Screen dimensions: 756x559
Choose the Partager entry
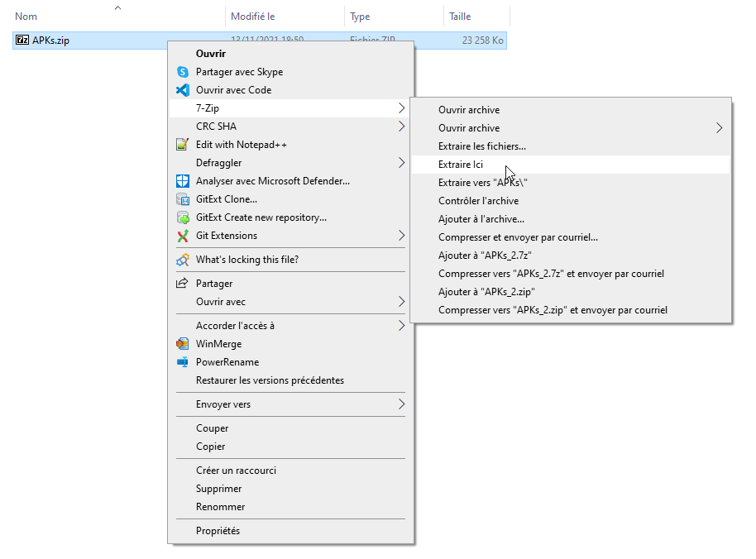(x=290, y=284)
